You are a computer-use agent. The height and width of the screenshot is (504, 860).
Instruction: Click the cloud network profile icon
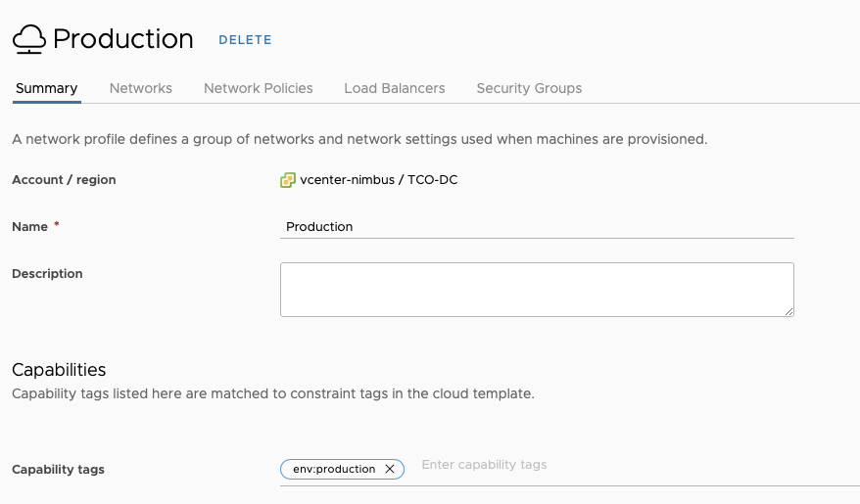point(29,39)
